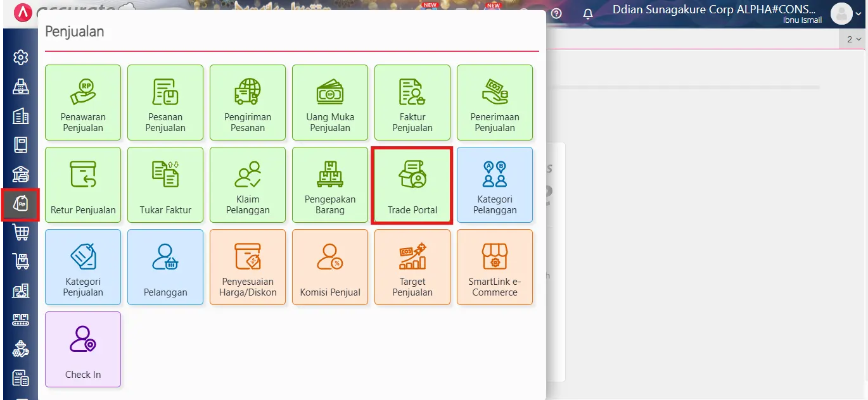Open Faktur Penjualan
The height and width of the screenshot is (400, 868).
(412, 103)
